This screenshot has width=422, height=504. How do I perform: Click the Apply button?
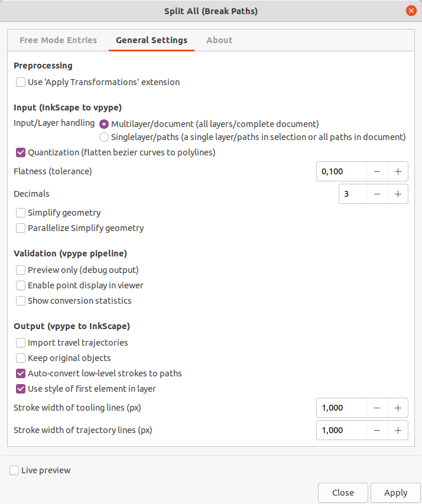point(395,493)
